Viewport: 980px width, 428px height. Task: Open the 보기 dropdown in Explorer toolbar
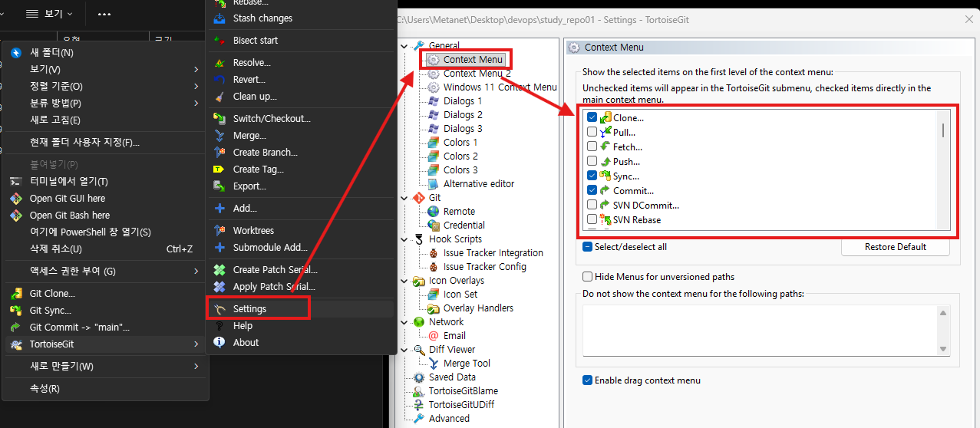point(49,14)
